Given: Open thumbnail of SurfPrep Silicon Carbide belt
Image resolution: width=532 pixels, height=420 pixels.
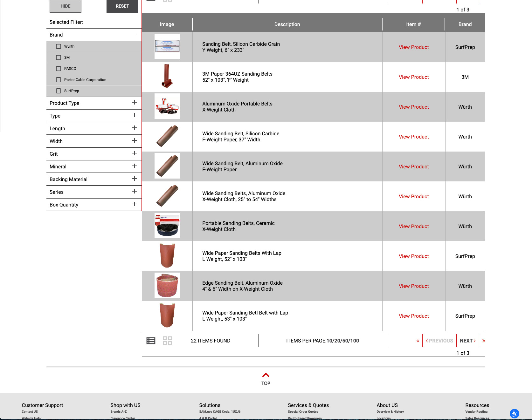Looking at the screenshot, I should click(167, 46).
